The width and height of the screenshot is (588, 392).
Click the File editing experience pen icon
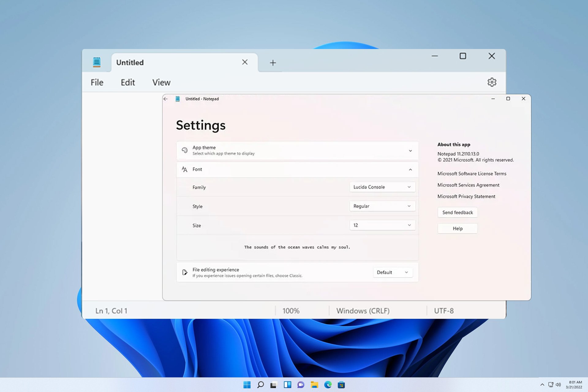click(184, 272)
